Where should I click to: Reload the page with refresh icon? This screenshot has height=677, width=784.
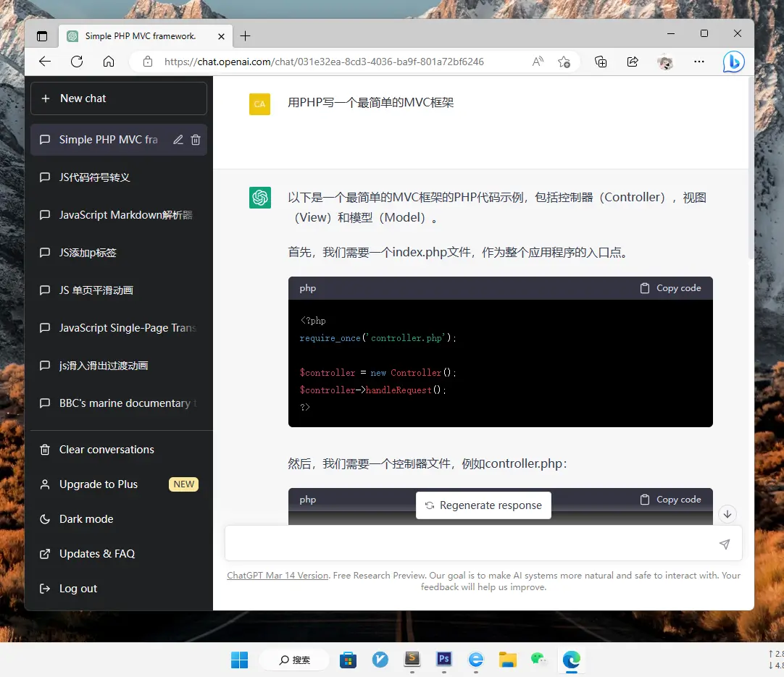77,62
